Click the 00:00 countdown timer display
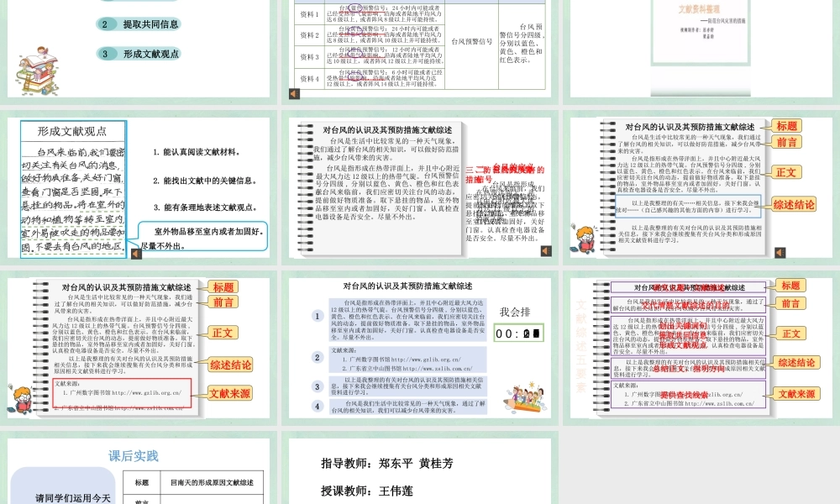 [x=518, y=333]
